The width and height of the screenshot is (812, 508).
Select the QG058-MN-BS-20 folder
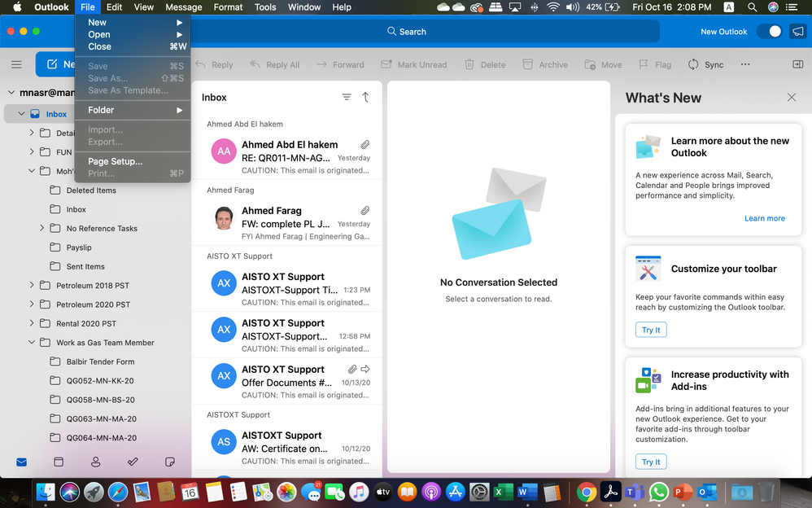point(100,400)
